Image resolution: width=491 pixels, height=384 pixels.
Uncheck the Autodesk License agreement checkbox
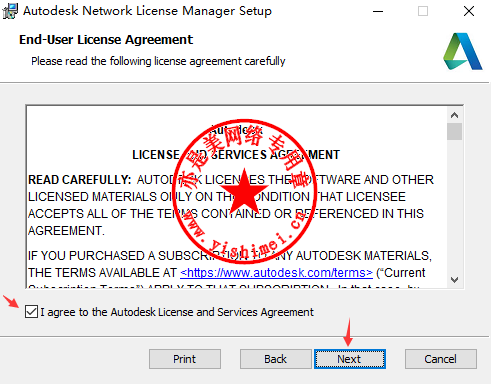coord(31,312)
